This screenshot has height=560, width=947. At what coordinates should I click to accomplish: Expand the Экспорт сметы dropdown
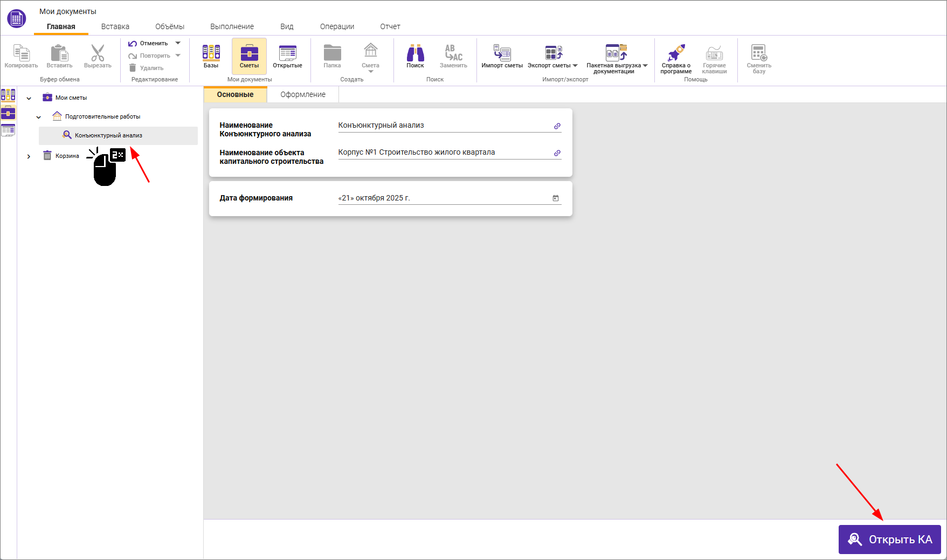[575, 66]
